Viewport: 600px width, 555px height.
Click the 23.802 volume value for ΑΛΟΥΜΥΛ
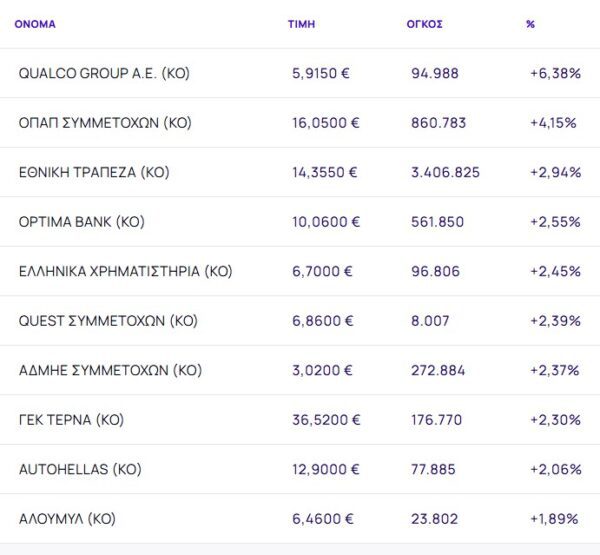point(436,519)
